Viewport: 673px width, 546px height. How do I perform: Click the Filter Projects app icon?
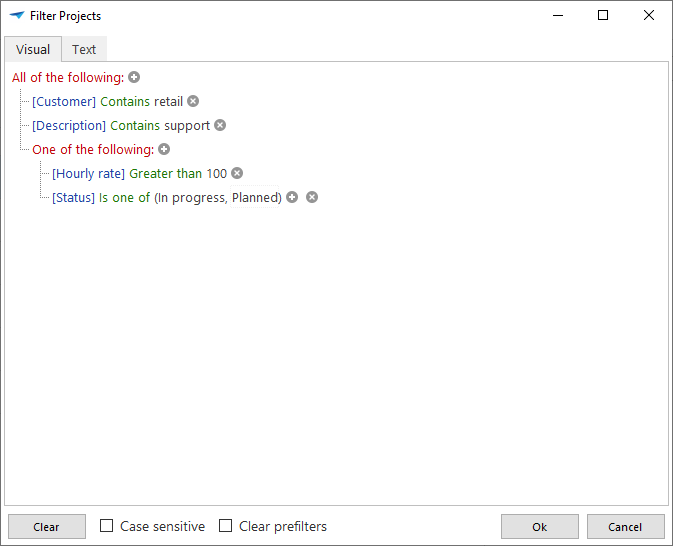[x=16, y=16]
